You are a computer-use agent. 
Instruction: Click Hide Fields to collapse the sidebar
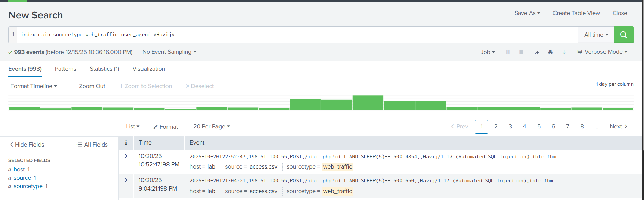[x=27, y=145]
